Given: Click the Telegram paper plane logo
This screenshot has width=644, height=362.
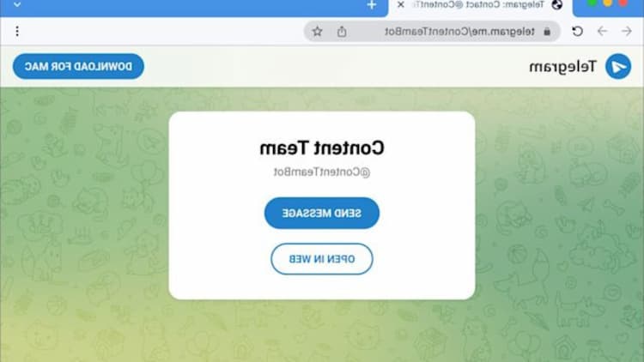Looking at the screenshot, I should coord(618,66).
